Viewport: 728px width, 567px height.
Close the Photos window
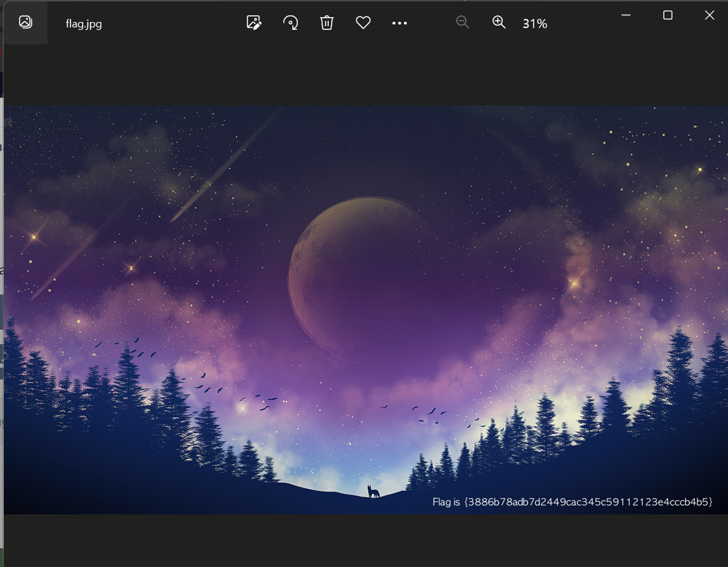pyautogui.click(x=709, y=15)
